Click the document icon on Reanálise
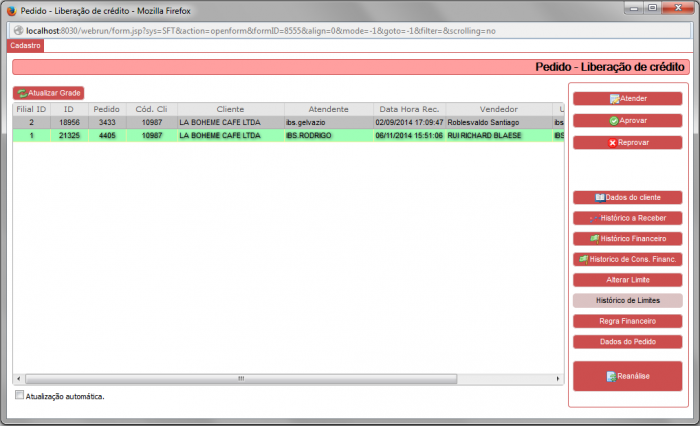Viewport: 700px width, 426px height. [611, 376]
